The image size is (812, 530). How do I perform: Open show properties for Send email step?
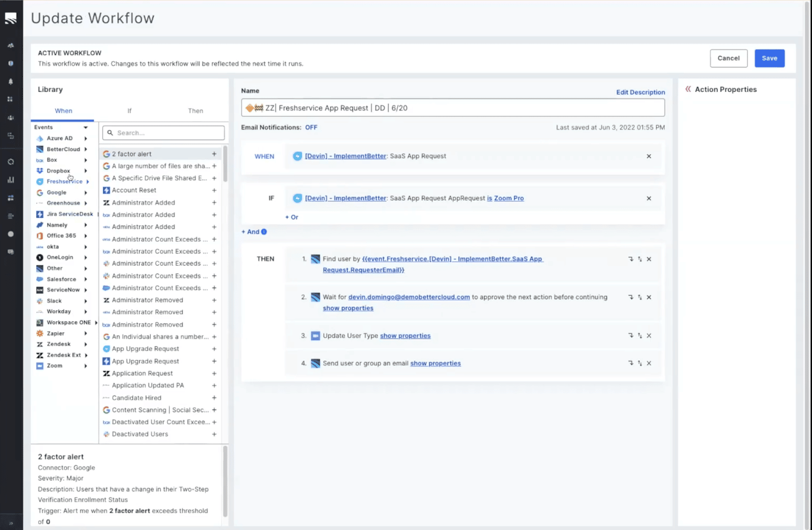tap(435, 363)
